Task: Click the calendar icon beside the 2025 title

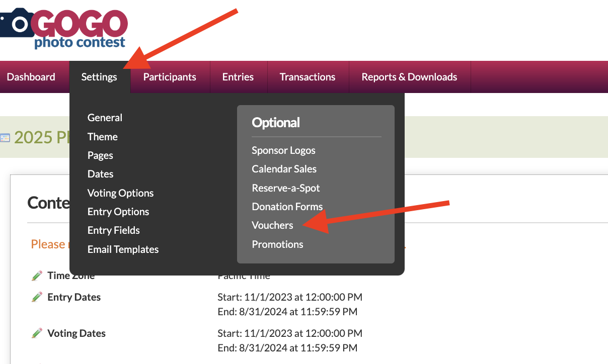Action: [5, 138]
